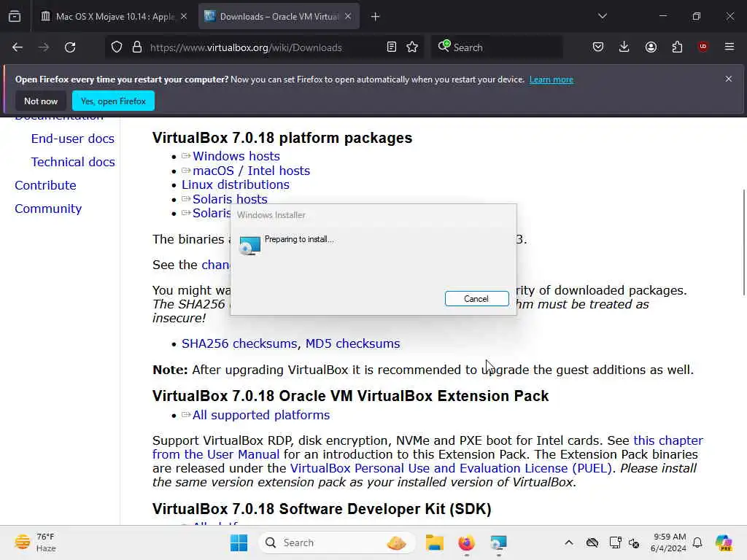
Task: Open VirtualBox PUEL license link
Action: click(x=451, y=469)
